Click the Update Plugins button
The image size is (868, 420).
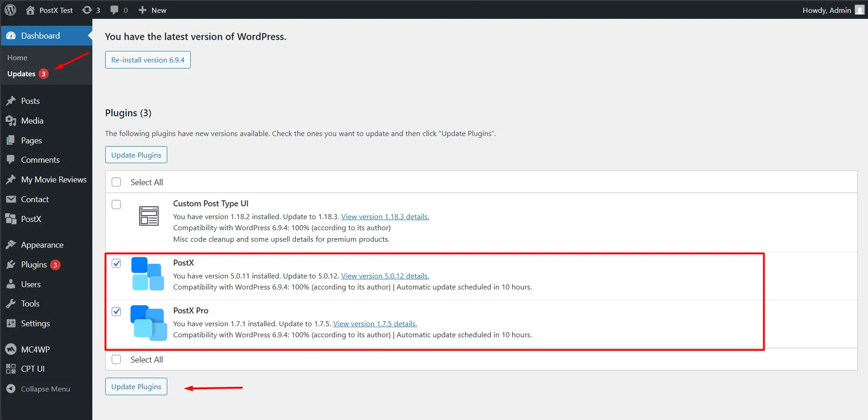click(x=136, y=386)
